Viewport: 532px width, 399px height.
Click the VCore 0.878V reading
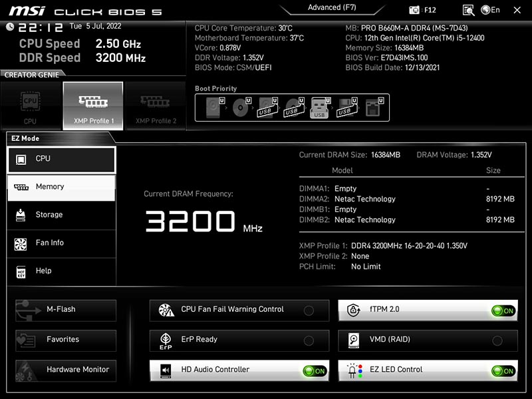click(218, 48)
